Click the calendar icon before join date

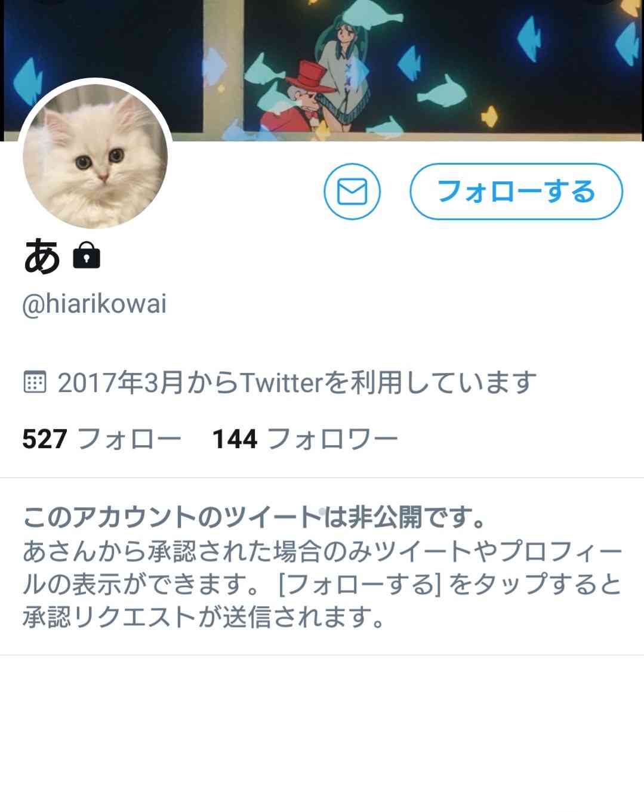(35, 382)
